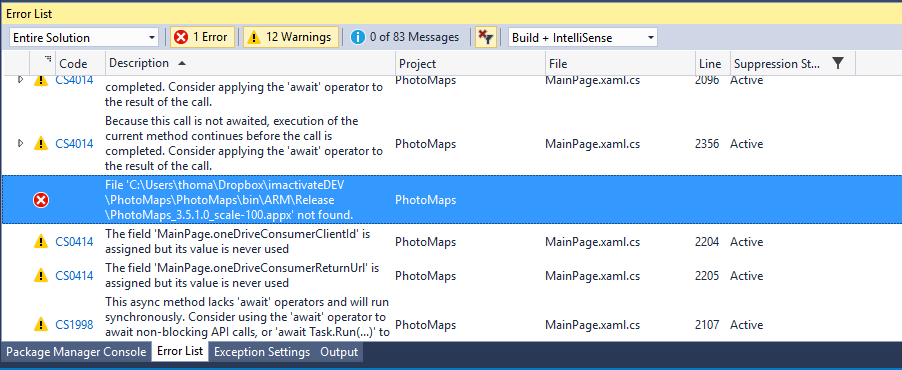Open the Exception Settings tab
The image size is (902, 370).
pos(262,352)
